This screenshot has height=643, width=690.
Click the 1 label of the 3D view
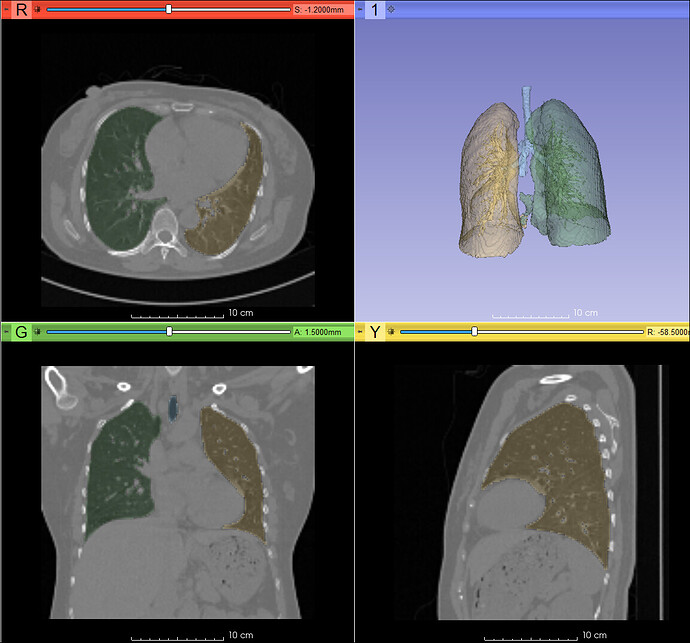pyautogui.click(x=374, y=9)
